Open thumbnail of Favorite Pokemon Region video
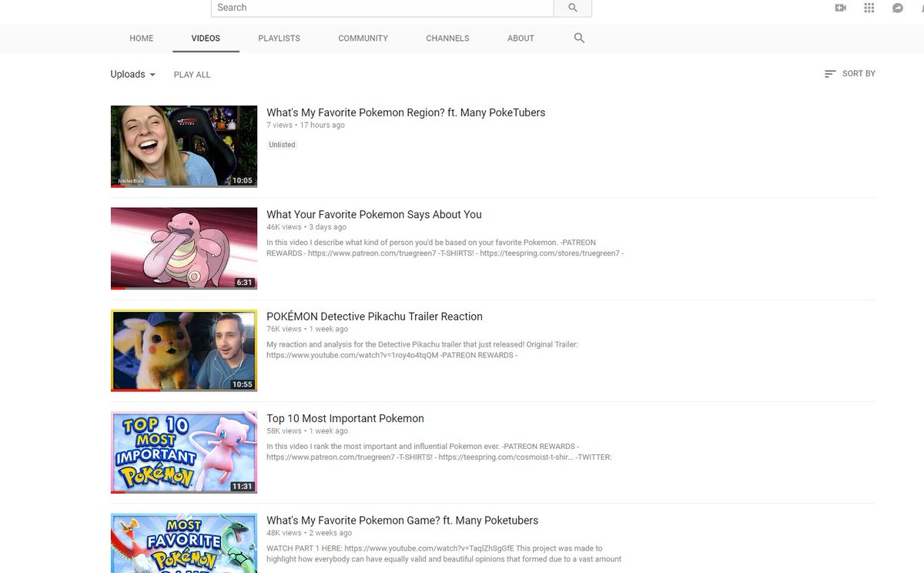Screen dimensions: 924x573 pos(184,146)
